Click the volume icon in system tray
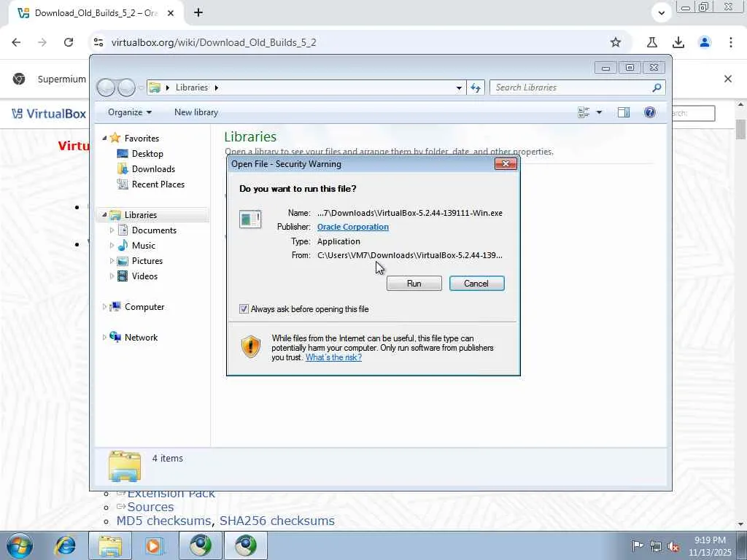 coord(673,546)
